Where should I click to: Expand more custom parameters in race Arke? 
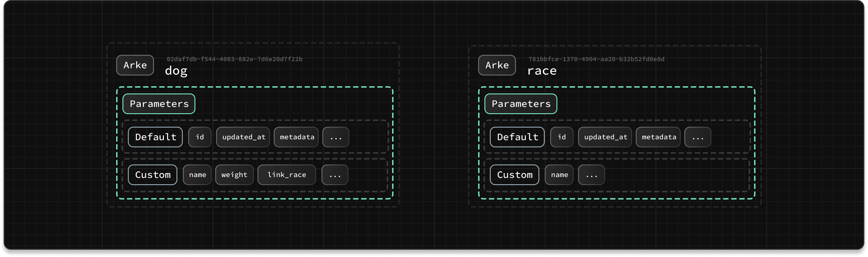(591, 175)
